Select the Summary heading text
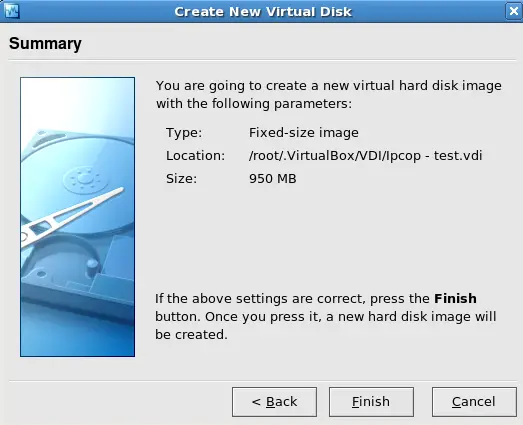Viewport: 523px width, 425px height. 45,44
